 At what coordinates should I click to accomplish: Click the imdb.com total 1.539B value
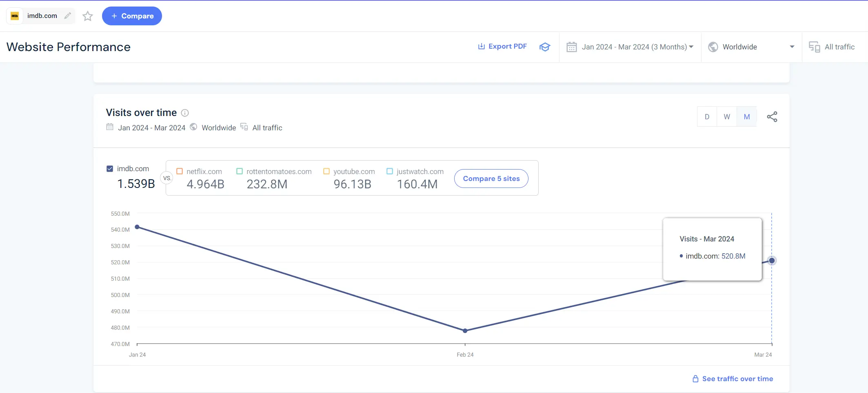[x=136, y=184]
